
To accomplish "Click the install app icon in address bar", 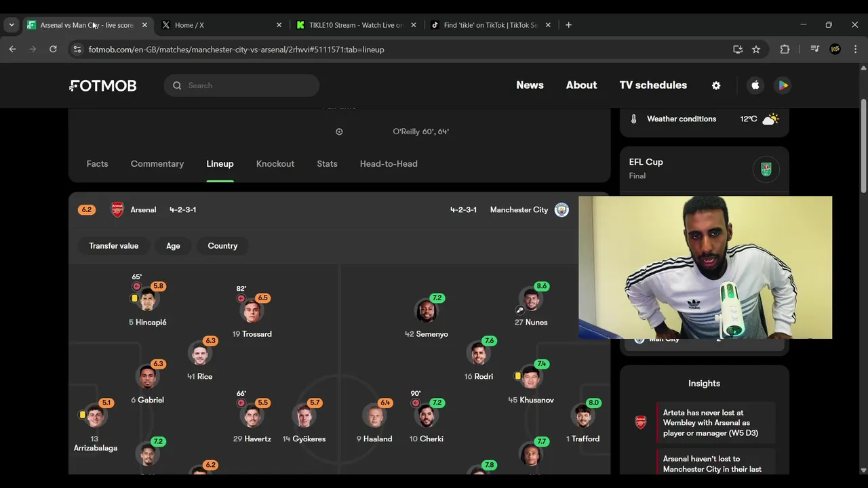I will tap(738, 49).
